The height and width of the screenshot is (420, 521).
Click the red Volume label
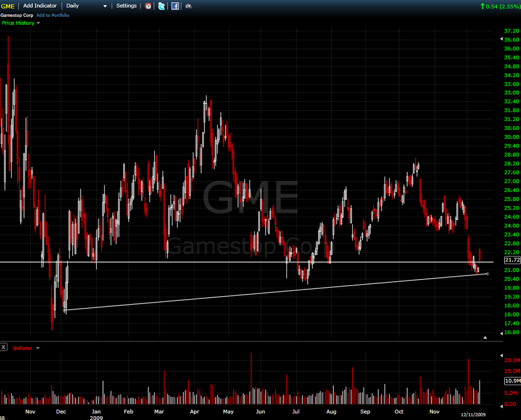click(x=22, y=348)
